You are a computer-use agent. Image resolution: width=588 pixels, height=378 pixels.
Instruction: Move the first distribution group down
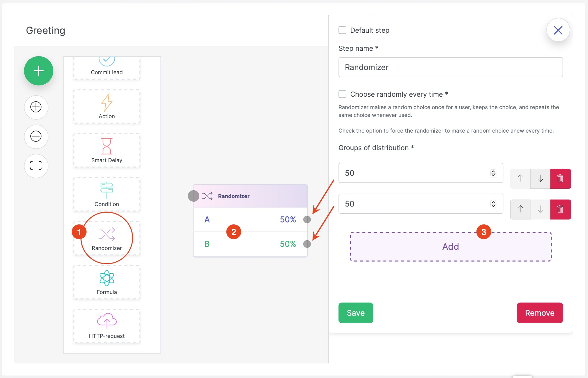coord(540,178)
